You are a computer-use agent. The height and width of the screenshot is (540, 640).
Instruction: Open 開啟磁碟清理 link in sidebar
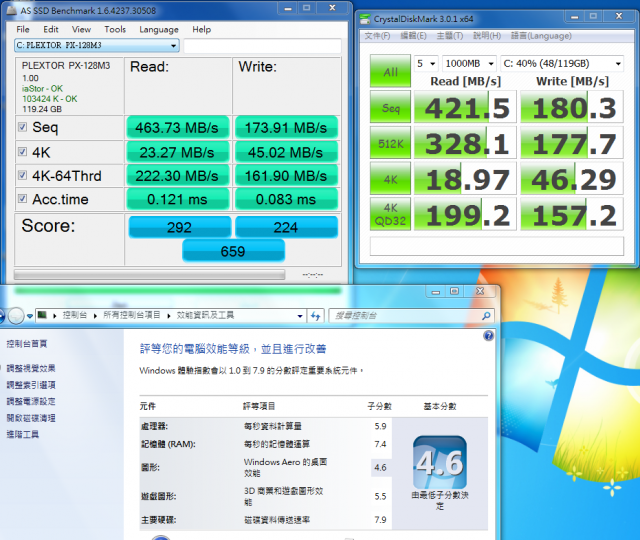tap(31, 418)
